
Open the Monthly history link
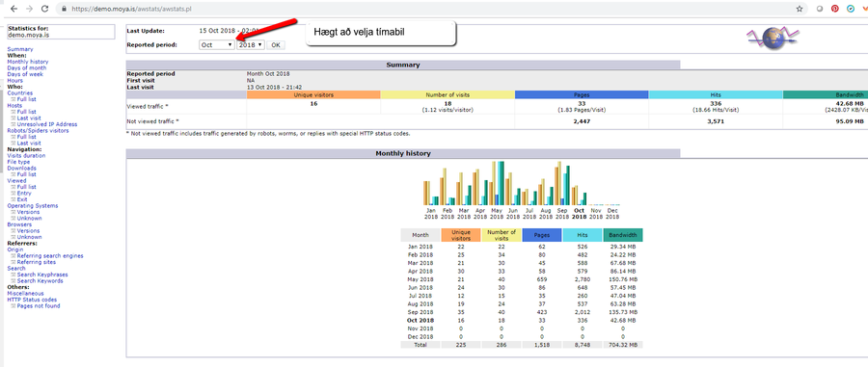pos(28,62)
